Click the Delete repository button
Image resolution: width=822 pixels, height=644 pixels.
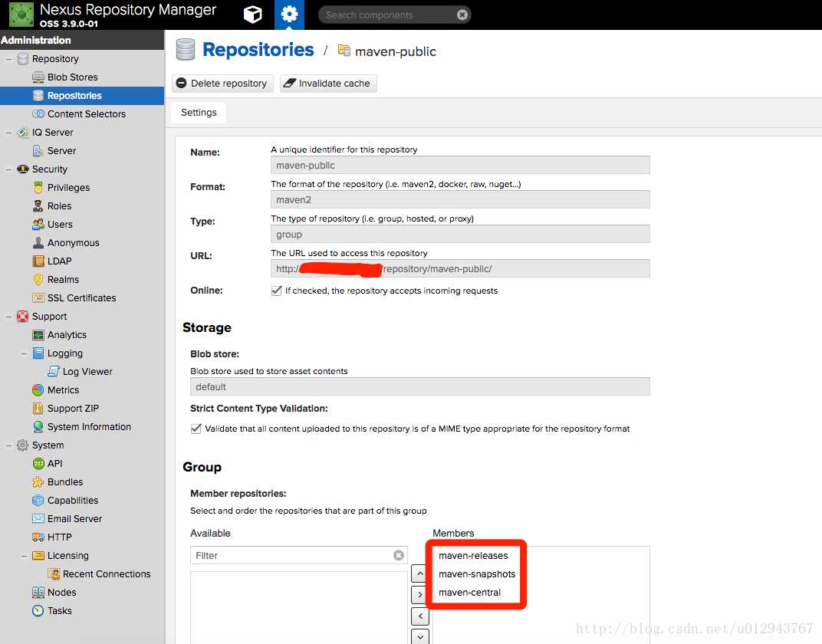tap(222, 84)
